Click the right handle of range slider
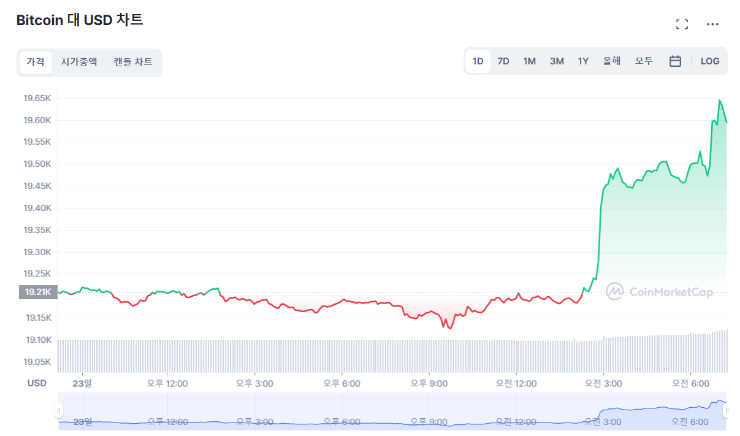740x436 pixels. [x=726, y=410]
